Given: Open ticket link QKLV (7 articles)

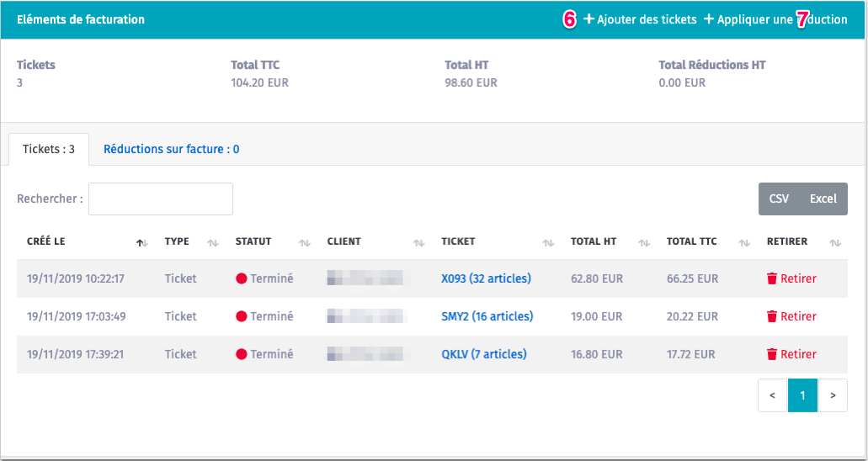Looking at the screenshot, I should [x=483, y=354].
